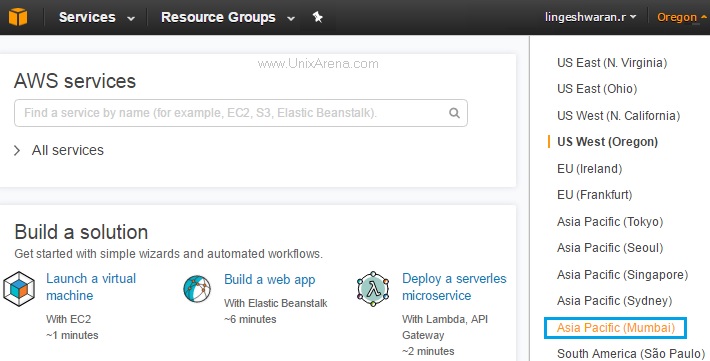Select Asia Pacific (Seoul) region

[610, 248]
